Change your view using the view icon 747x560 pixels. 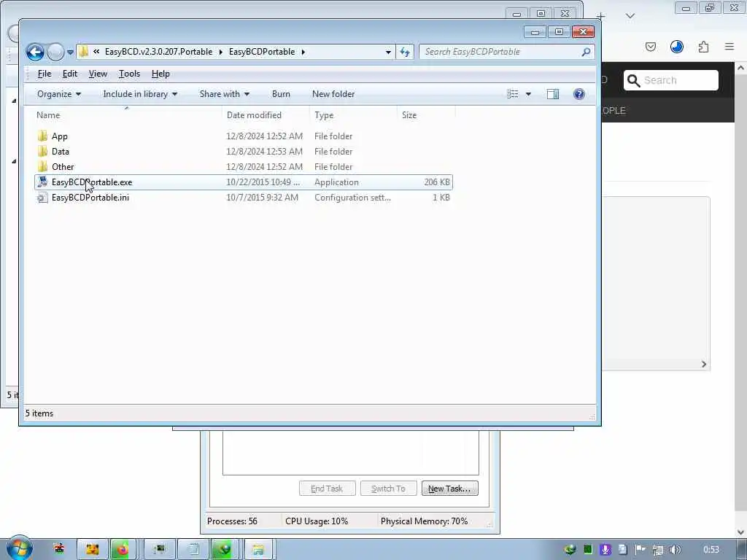coord(513,94)
